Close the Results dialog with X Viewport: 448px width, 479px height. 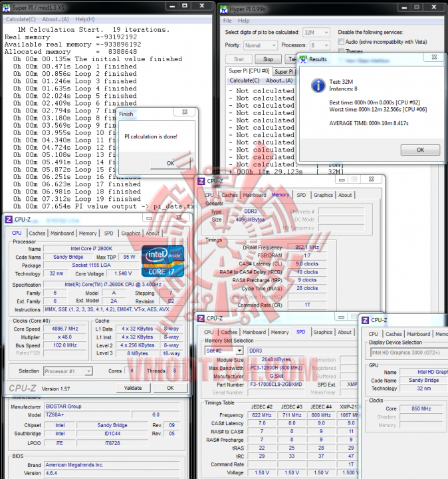point(434,57)
